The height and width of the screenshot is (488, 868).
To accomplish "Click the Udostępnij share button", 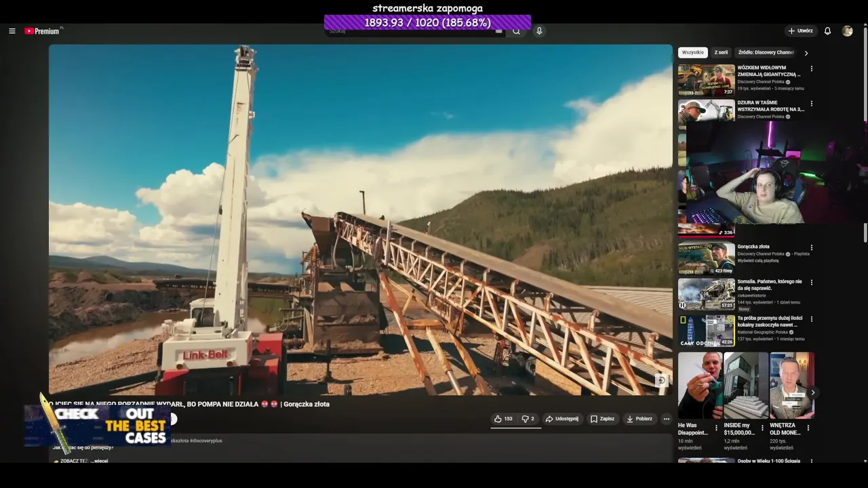I will tap(562, 419).
